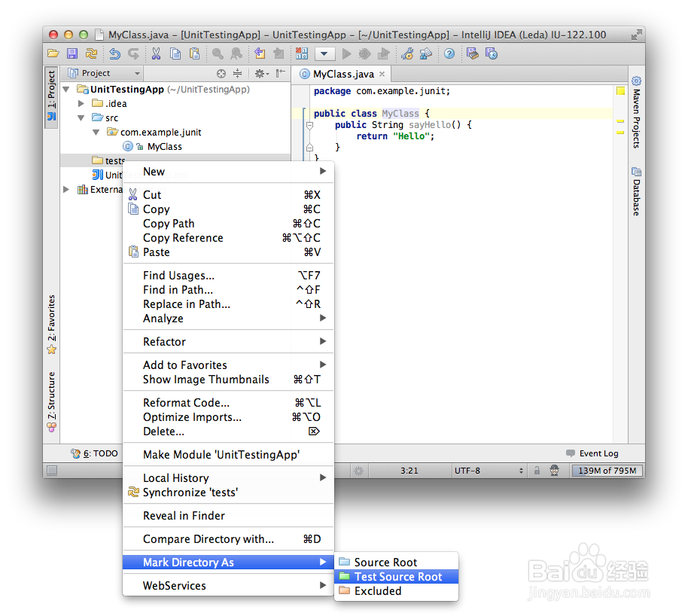
Task: Run the application using the Run icon
Action: [347, 53]
